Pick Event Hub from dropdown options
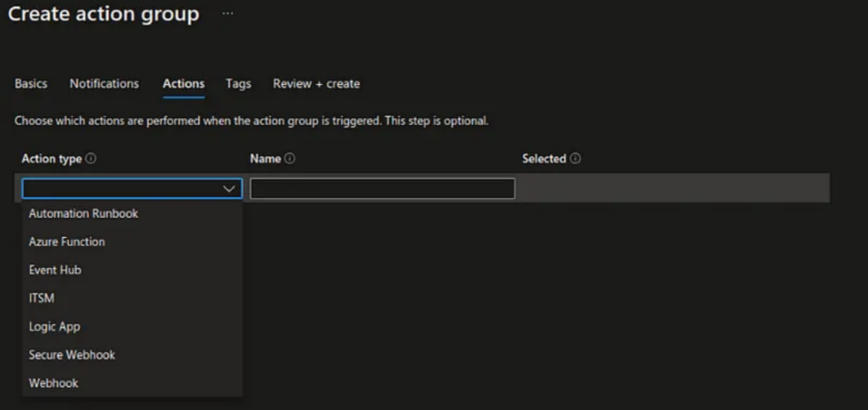868x410 pixels. pos(55,270)
